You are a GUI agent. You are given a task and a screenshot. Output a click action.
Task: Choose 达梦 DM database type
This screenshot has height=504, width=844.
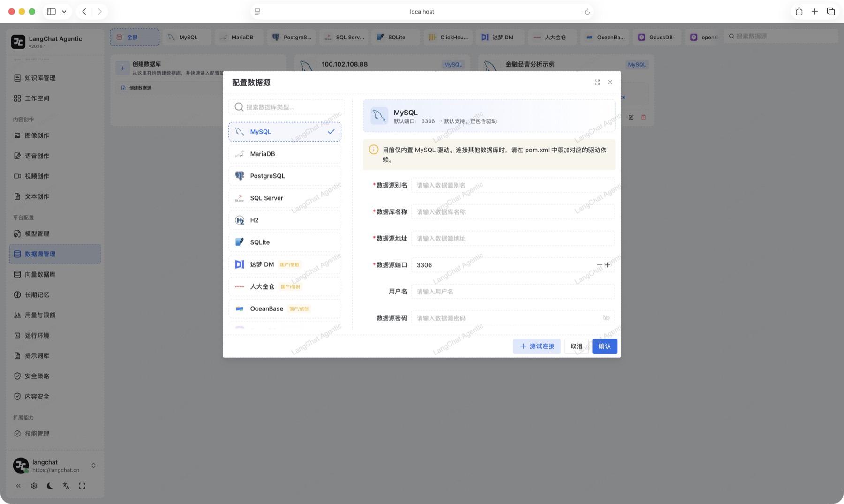285,264
